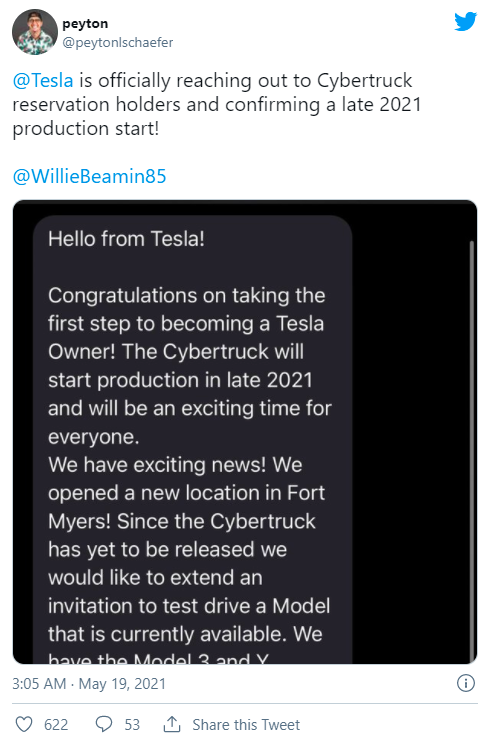This screenshot has height=741, width=489.
Task: Click the Hello from Tesla! greeting line
Action: click(x=126, y=239)
